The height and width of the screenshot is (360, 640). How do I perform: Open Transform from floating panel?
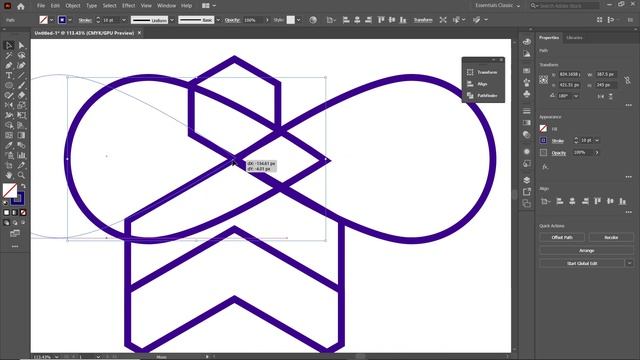(483, 72)
